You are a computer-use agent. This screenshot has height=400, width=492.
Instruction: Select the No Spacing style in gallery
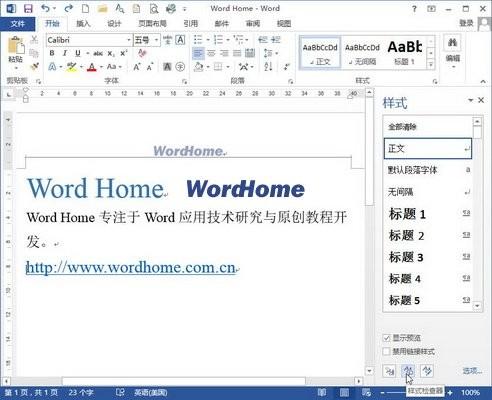coord(362,53)
